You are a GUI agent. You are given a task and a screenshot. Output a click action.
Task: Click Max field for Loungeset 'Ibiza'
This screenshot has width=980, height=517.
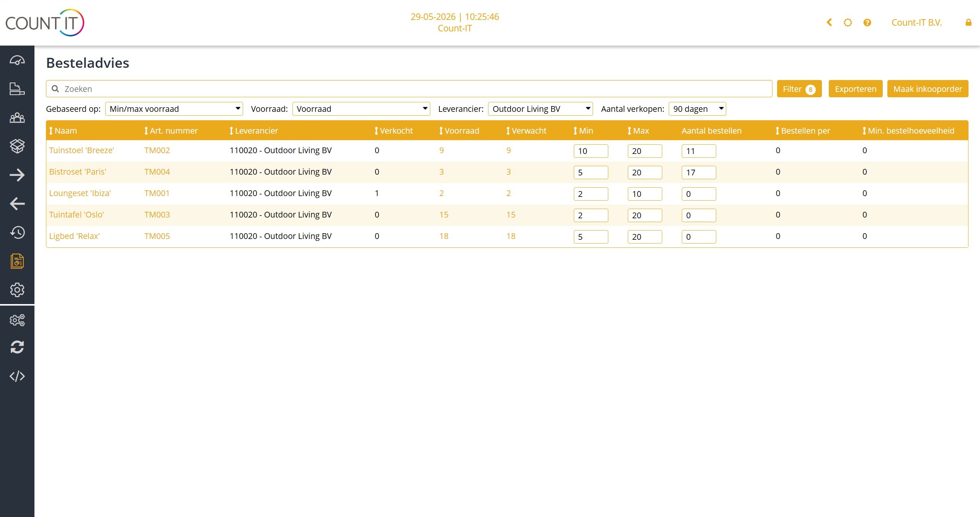click(x=645, y=194)
